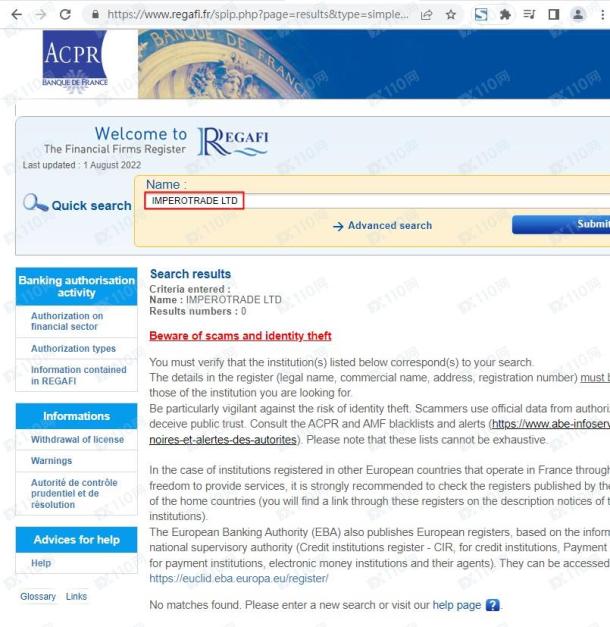Image resolution: width=610 pixels, height=627 pixels.
Task: Click Banking authorisation activity header
Action: 76,287
